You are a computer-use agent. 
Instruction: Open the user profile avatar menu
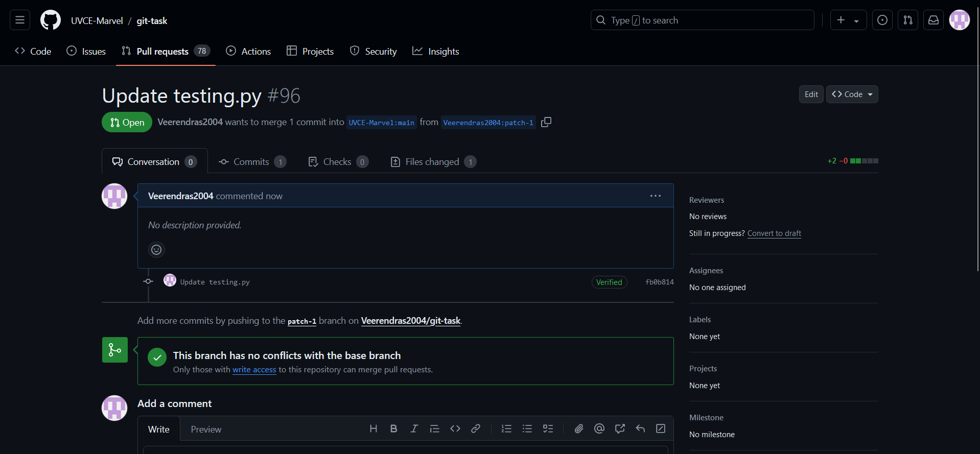(x=960, y=20)
